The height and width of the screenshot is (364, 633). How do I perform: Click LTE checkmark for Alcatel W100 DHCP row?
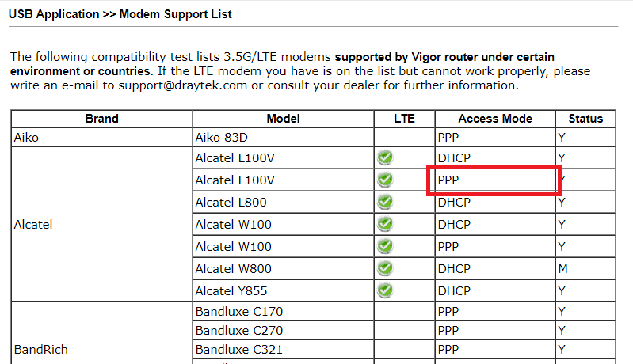click(385, 224)
